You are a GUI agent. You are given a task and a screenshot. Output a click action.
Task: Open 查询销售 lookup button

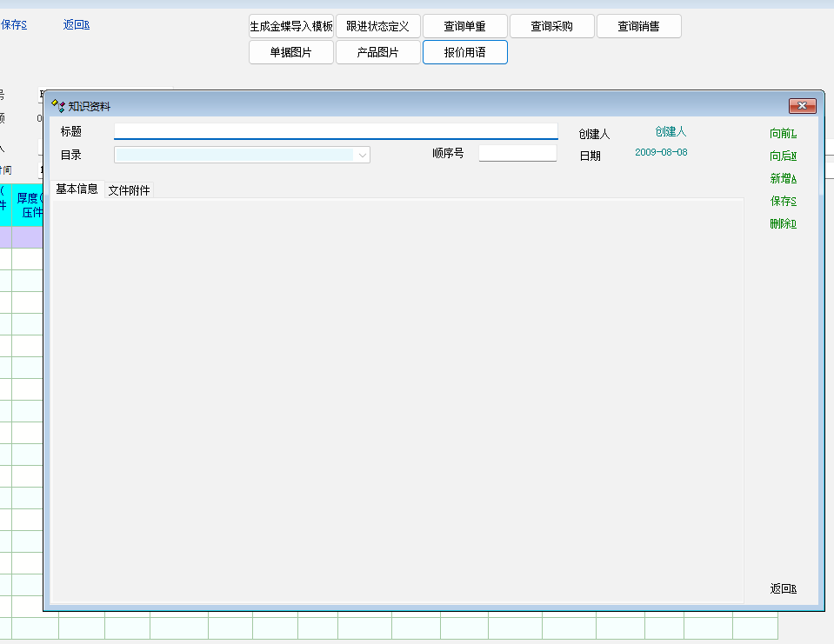[638, 26]
